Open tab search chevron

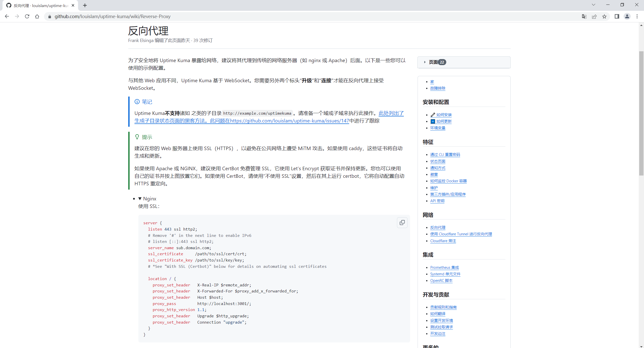coord(593,5)
